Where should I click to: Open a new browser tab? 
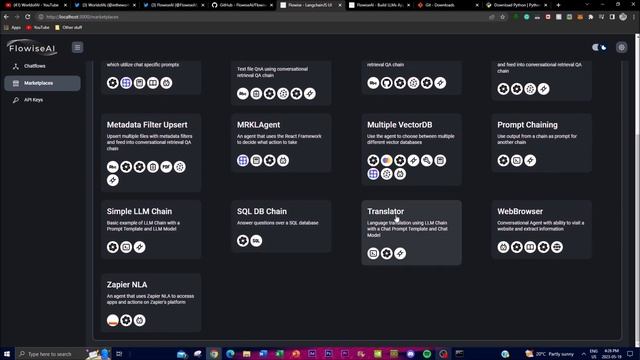point(558,5)
